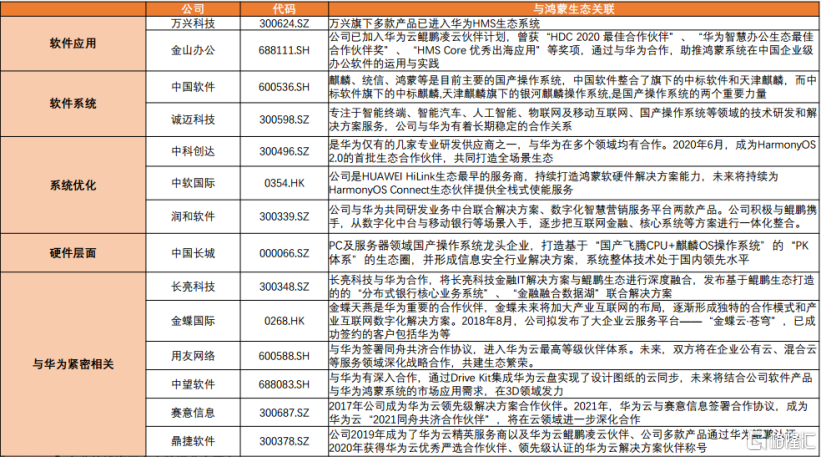The height and width of the screenshot is (457, 822).
Task: Select stock code 300687.SZ
Action: [284, 413]
